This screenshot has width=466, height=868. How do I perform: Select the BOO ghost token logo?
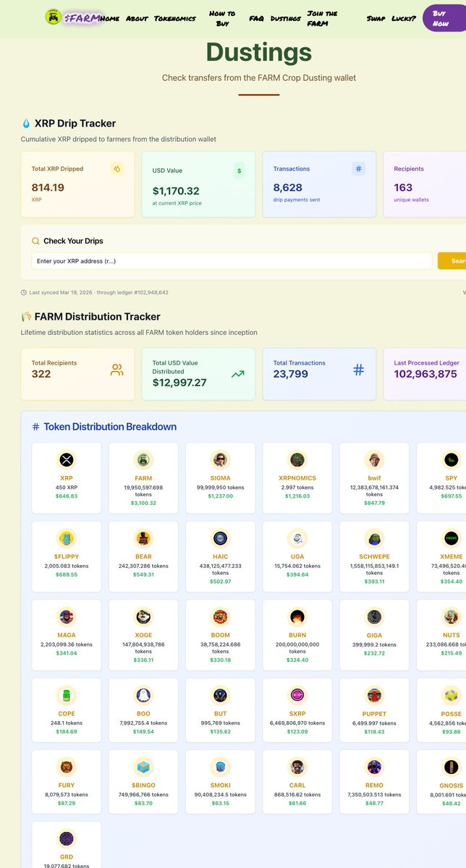pyautogui.click(x=143, y=695)
